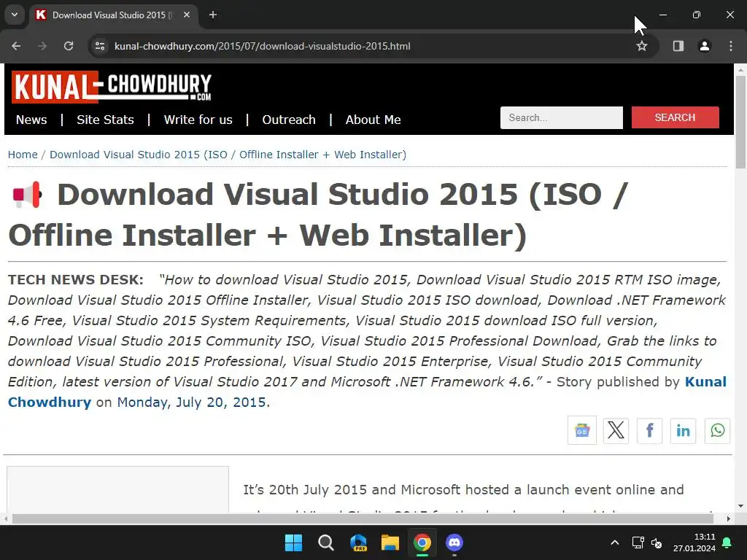Click the megaphone icon beside the title
Viewport: 747px width, 560px height.
(x=27, y=195)
